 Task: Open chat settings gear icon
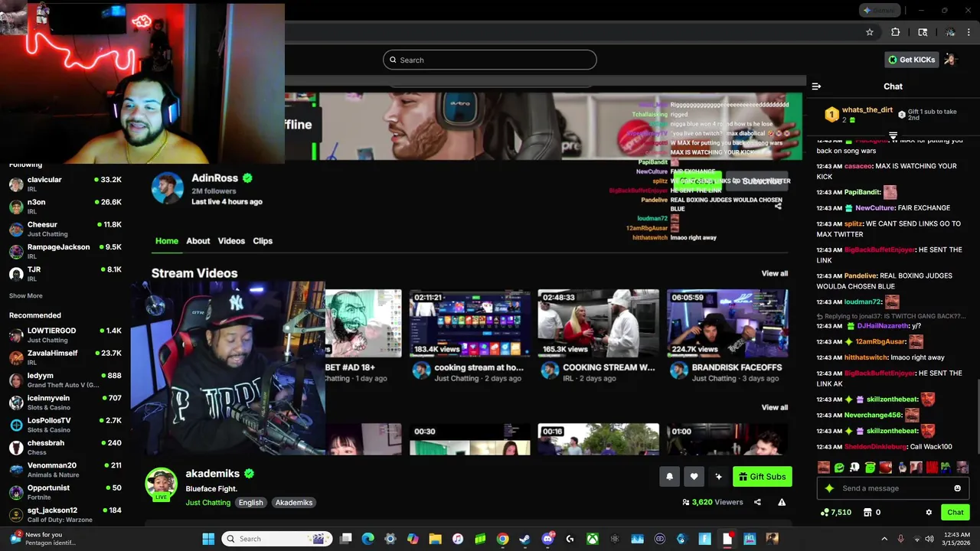[x=929, y=512]
